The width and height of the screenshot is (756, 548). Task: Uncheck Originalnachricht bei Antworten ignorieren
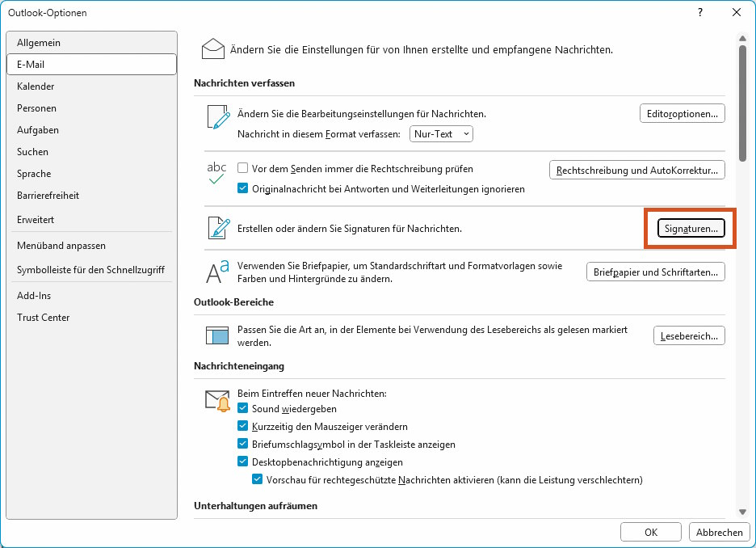(242, 188)
